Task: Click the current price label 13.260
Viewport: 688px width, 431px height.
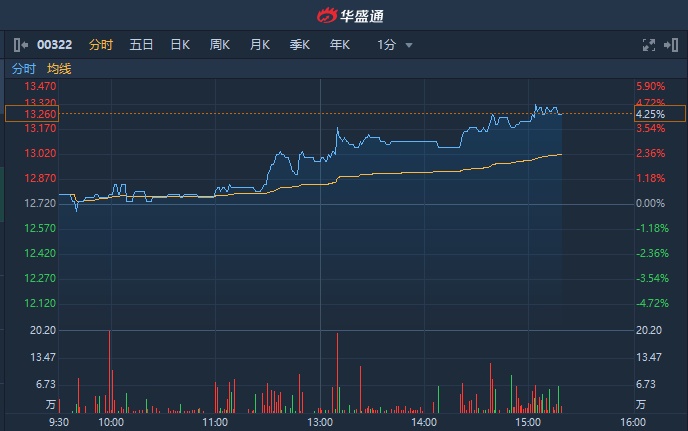Action: [32, 114]
